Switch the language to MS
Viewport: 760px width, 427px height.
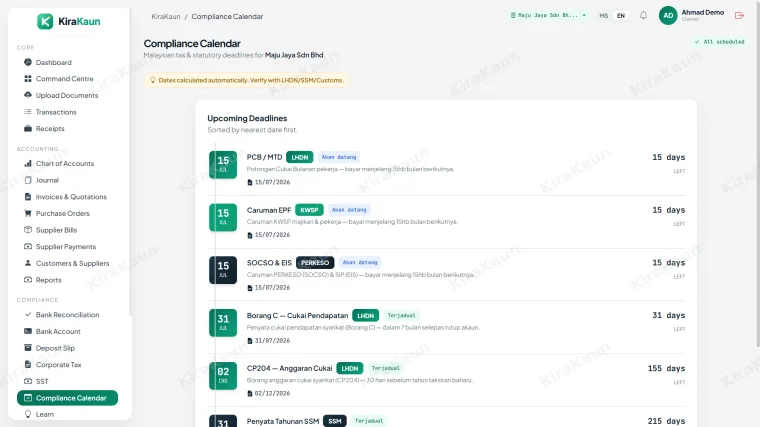point(603,16)
